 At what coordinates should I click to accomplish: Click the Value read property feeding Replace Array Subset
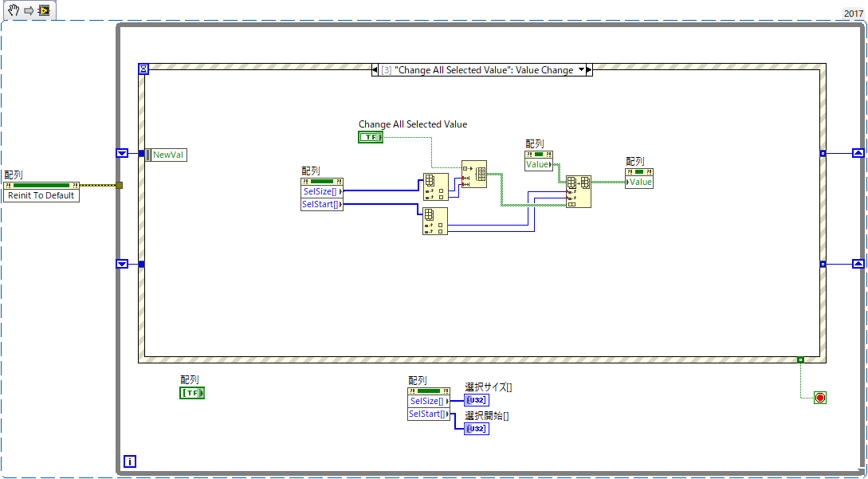coord(539,164)
